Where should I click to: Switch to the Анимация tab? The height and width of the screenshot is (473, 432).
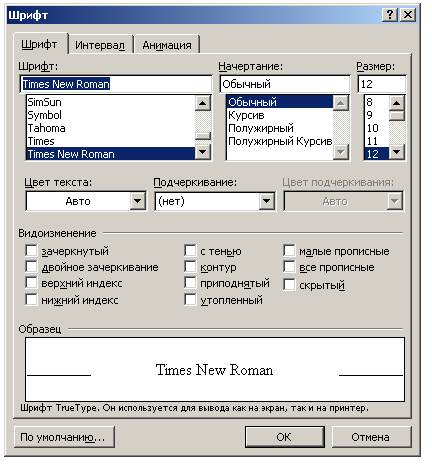[167, 45]
